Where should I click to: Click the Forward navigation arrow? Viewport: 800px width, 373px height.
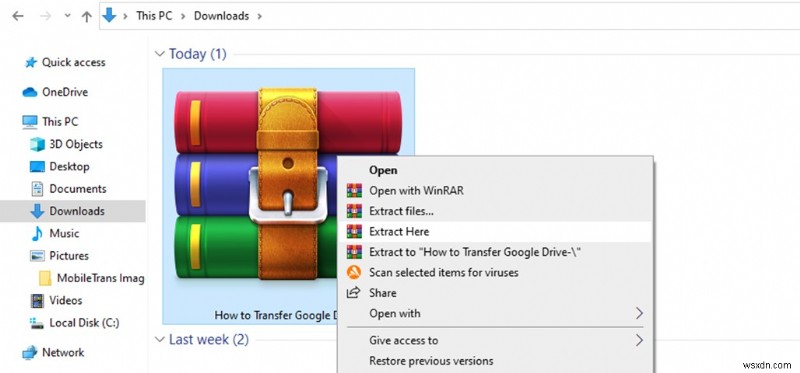(x=45, y=16)
